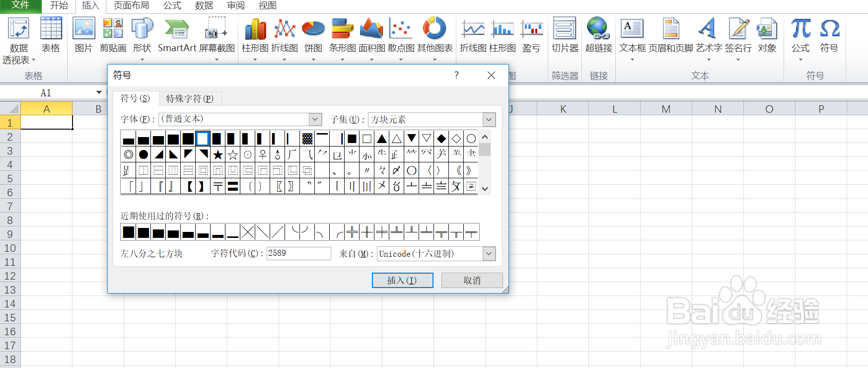Select column M header
Viewport: 868px width, 368px height.
pyautogui.click(x=666, y=109)
